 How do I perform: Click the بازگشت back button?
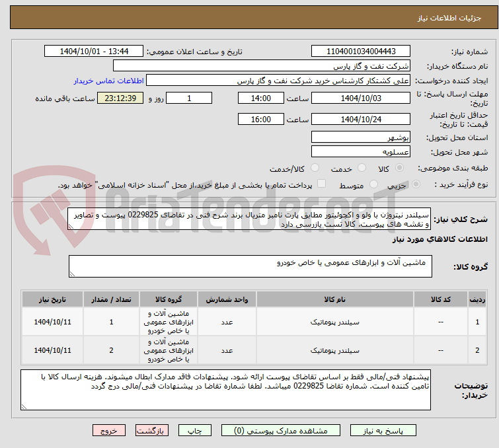pyautogui.click(x=152, y=431)
